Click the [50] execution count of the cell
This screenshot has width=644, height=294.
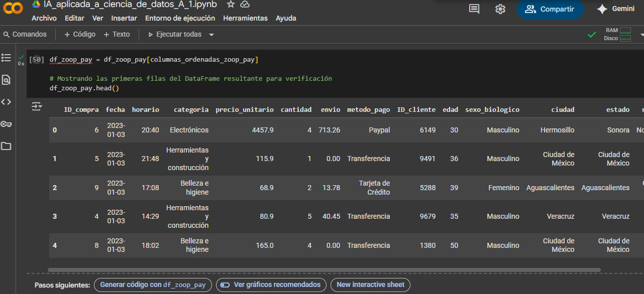click(x=37, y=60)
